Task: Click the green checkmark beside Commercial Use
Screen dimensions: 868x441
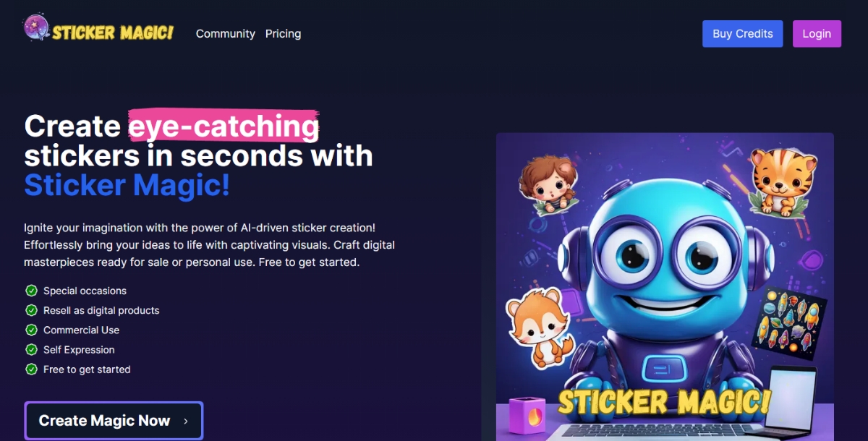Action: tap(31, 330)
